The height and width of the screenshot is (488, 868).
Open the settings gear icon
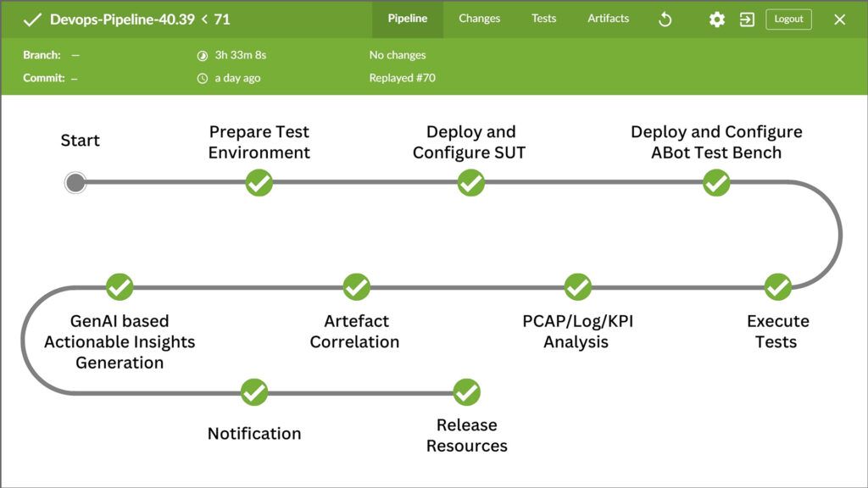717,20
